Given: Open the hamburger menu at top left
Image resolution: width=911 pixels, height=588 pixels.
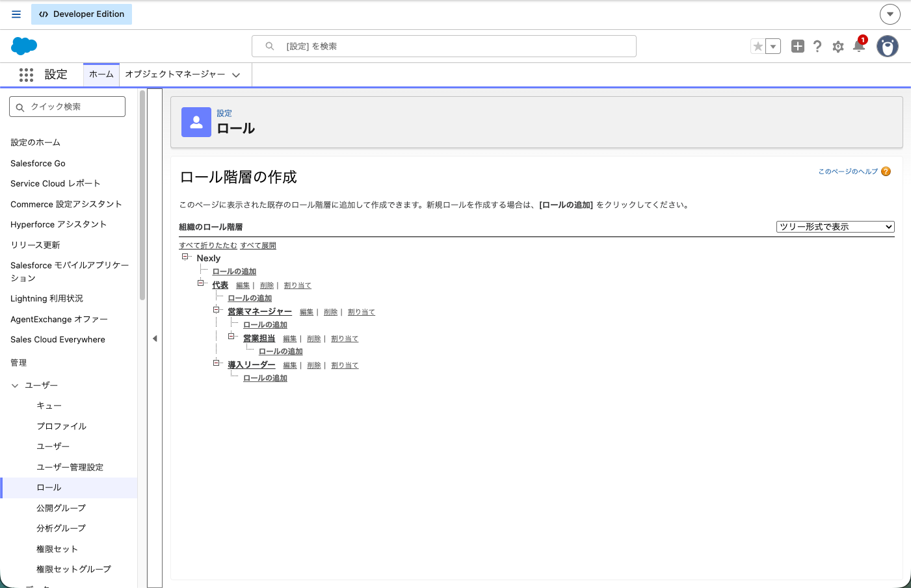Looking at the screenshot, I should pyautogui.click(x=16, y=14).
